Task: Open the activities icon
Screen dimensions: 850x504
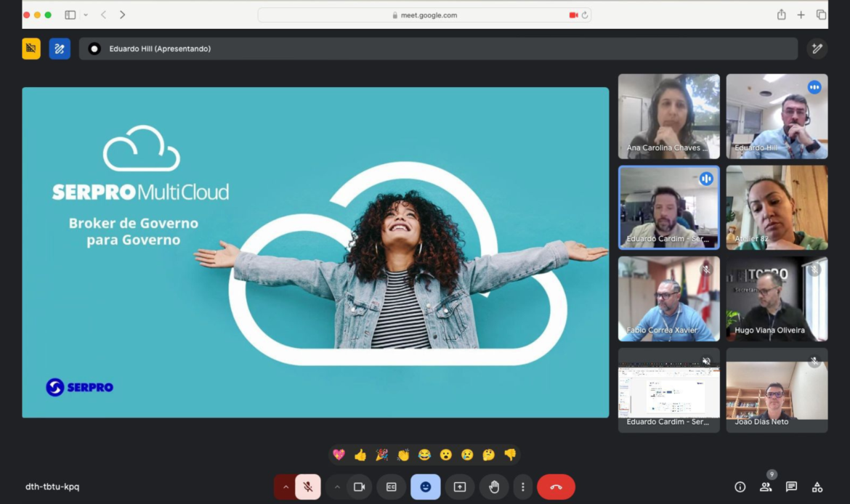Action: (817, 487)
